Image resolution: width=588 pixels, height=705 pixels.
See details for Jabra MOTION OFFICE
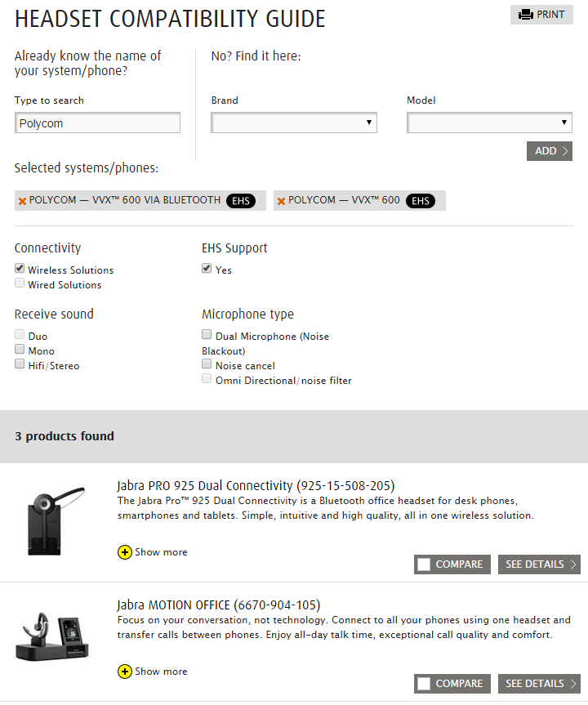(539, 684)
